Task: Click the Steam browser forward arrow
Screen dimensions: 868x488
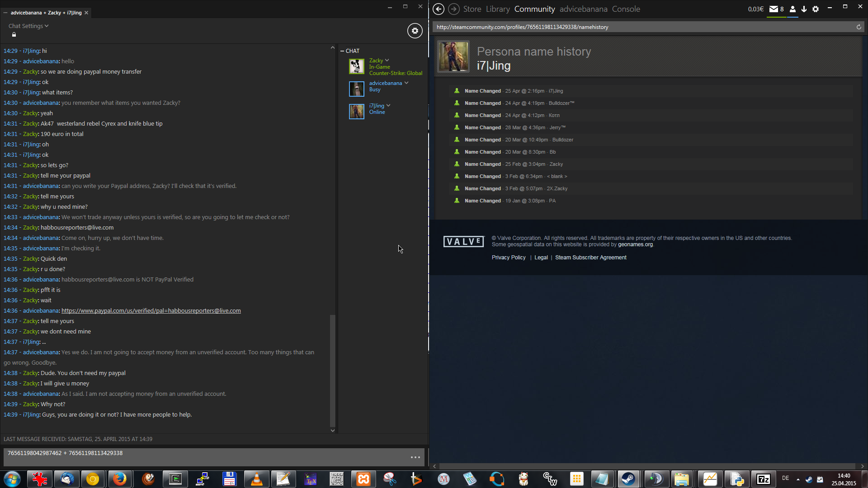Action: [x=453, y=9]
